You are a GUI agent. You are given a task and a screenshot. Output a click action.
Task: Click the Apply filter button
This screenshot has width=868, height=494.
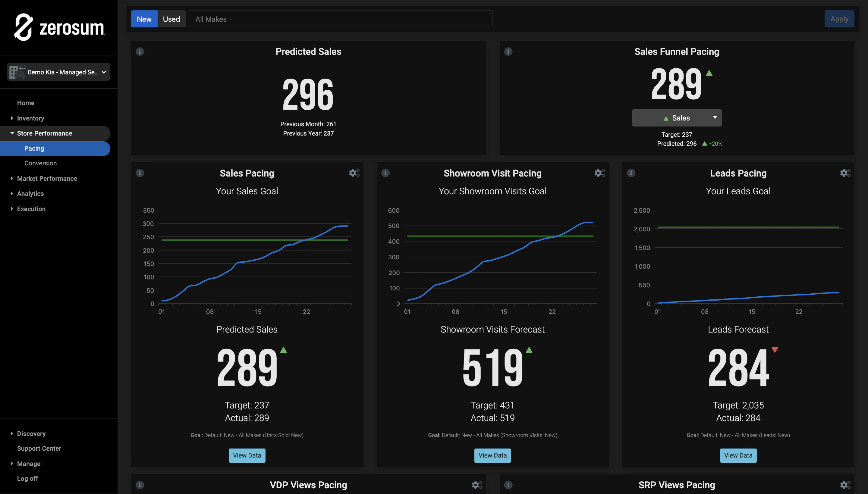[839, 19]
